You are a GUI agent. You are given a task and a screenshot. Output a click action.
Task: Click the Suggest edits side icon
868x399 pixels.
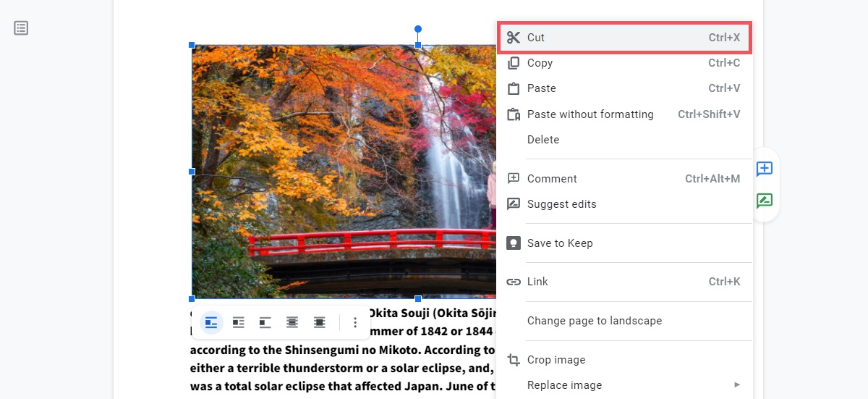765,201
